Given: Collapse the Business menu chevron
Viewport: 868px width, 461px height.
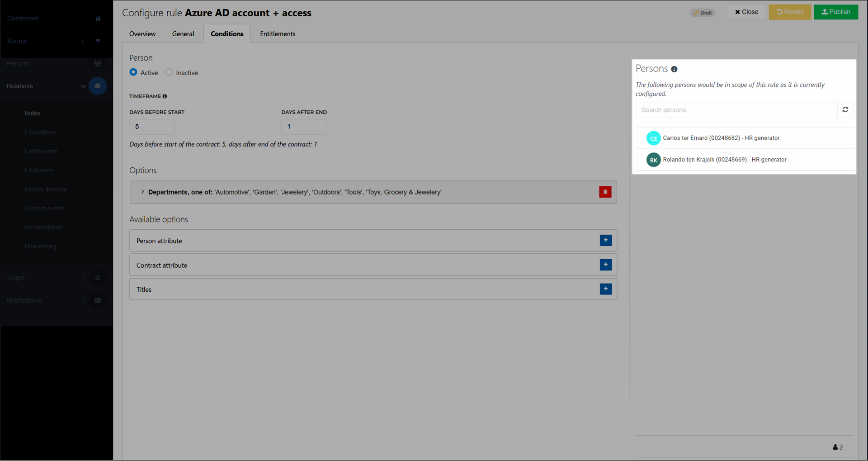Looking at the screenshot, I should coord(83,86).
